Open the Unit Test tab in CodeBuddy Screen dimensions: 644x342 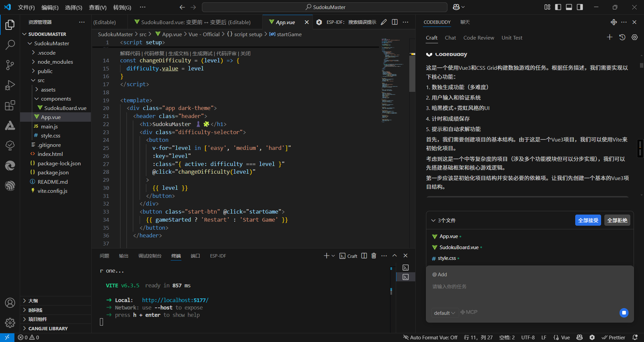click(x=512, y=38)
